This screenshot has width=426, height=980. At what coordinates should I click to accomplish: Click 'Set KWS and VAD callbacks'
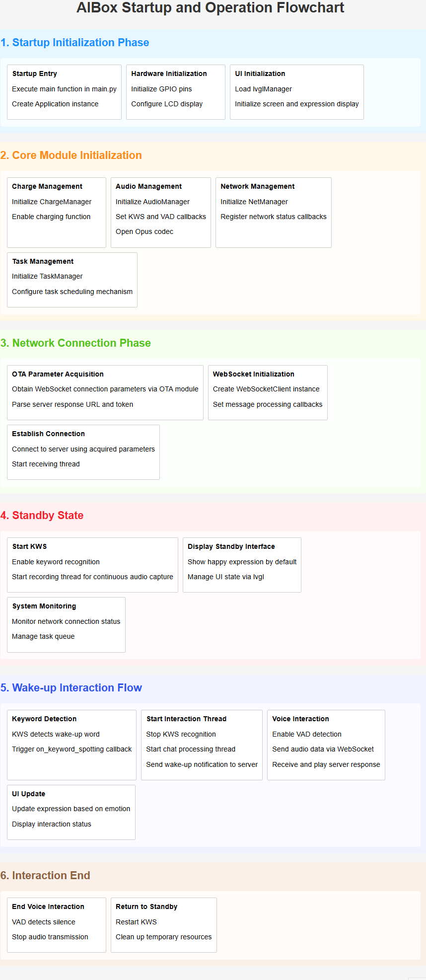(161, 217)
